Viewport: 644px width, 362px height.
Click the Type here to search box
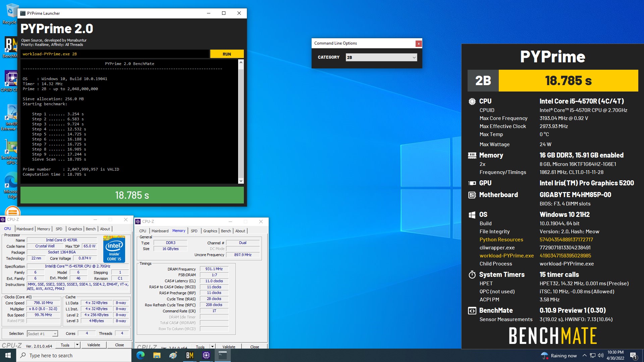74,355
